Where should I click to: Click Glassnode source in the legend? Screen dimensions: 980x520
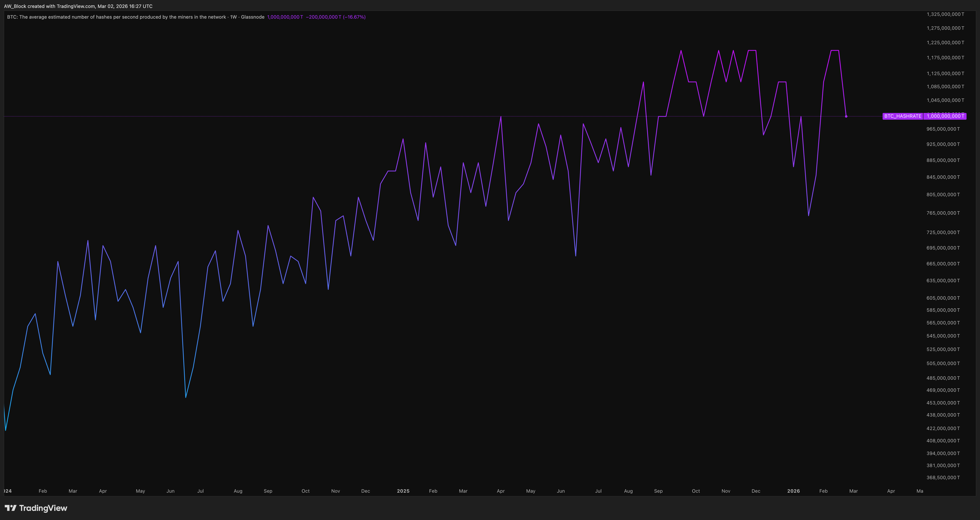[253, 17]
